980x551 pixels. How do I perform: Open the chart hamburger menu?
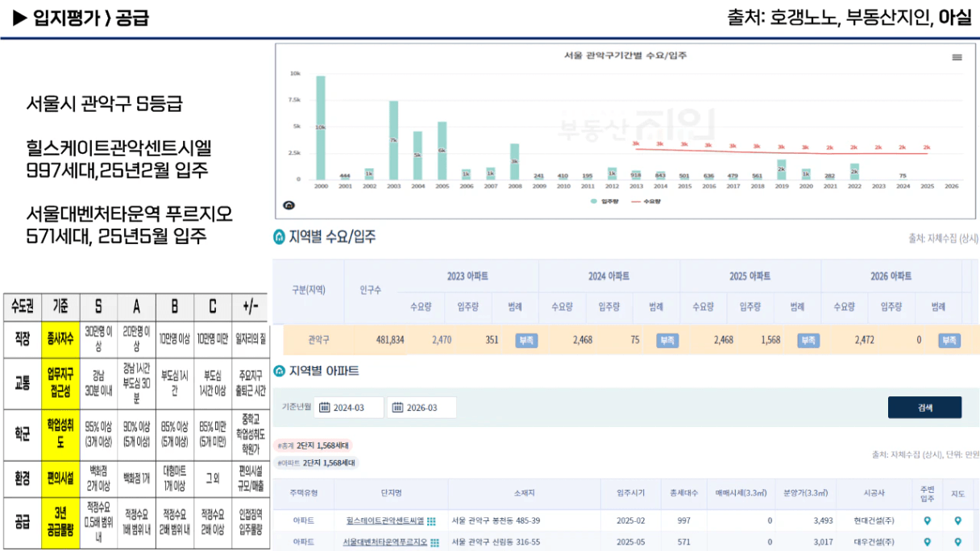957,57
